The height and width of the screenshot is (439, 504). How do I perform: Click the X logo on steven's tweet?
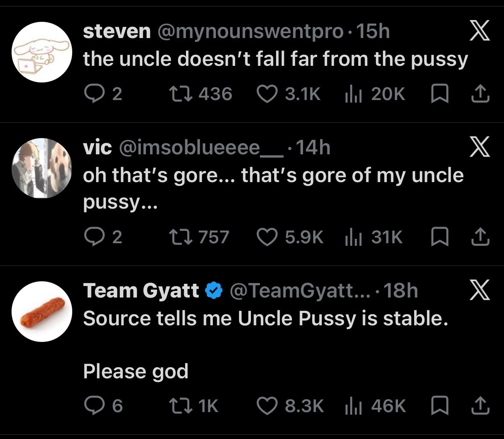pos(480,30)
